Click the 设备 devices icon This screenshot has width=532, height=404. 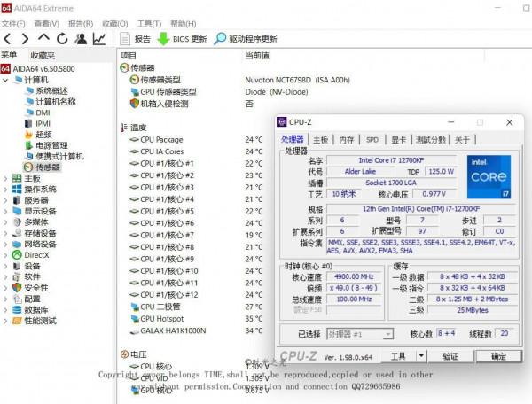tap(17, 266)
